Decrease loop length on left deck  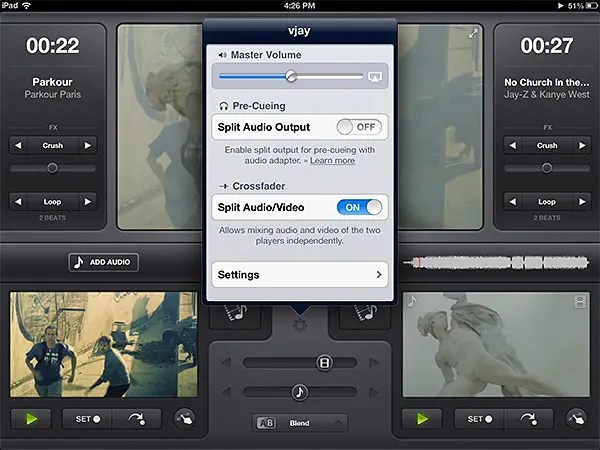click(18, 202)
